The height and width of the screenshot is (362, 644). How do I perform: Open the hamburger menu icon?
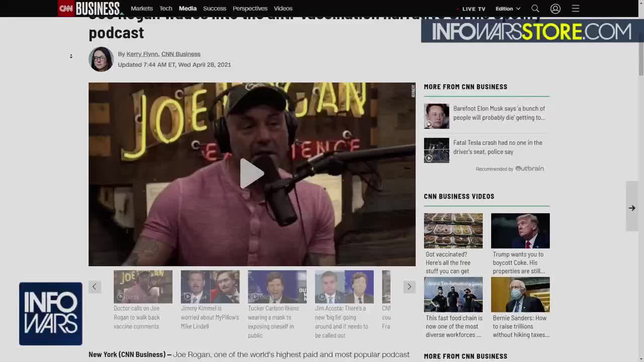tap(576, 9)
